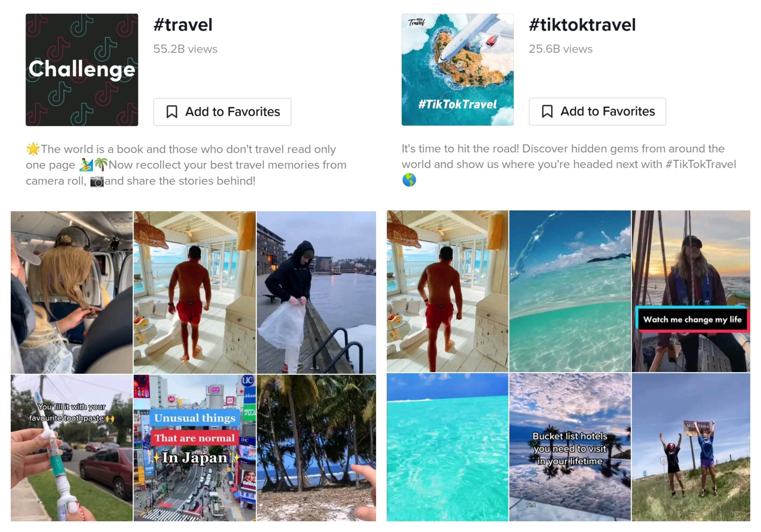Open red shorts man video under #tiktoktravel
761x532 pixels.
(x=447, y=291)
